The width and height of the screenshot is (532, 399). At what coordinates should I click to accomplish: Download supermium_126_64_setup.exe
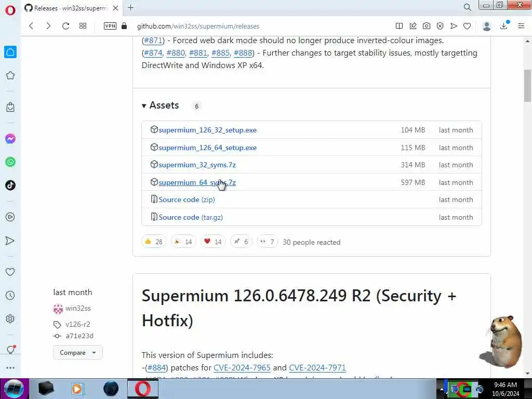pos(207,148)
